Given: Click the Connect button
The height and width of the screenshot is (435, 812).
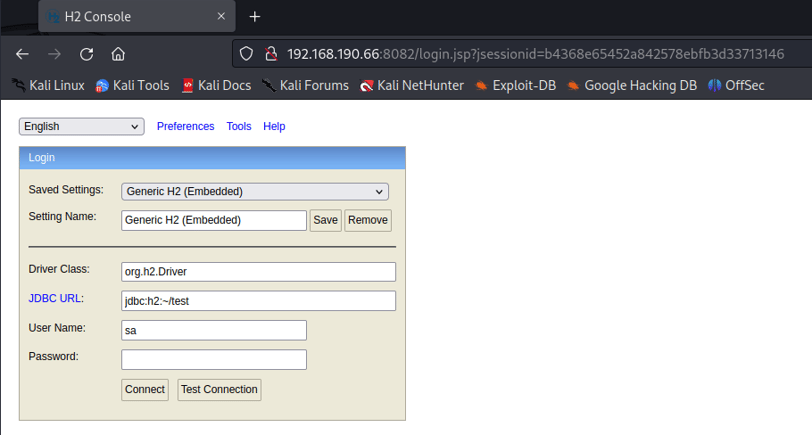Looking at the screenshot, I should [144, 389].
